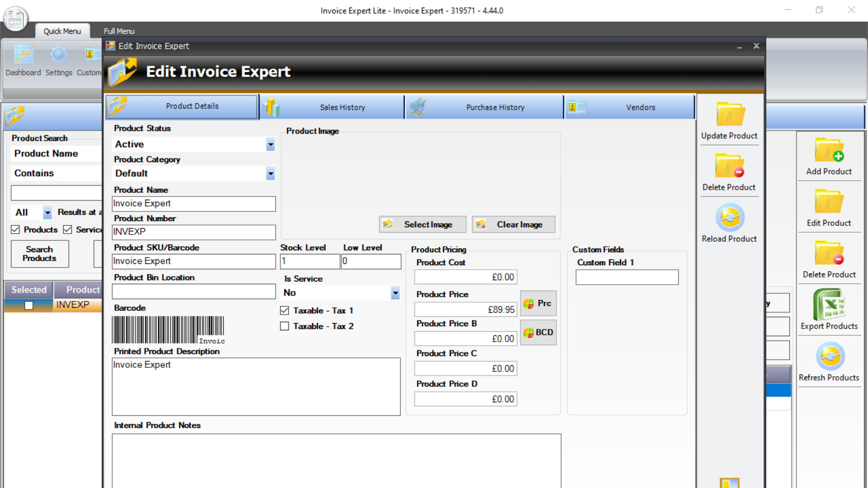Minimize the Edit Invoice Expert dialog
The image size is (868, 488).
pos(740,46)
